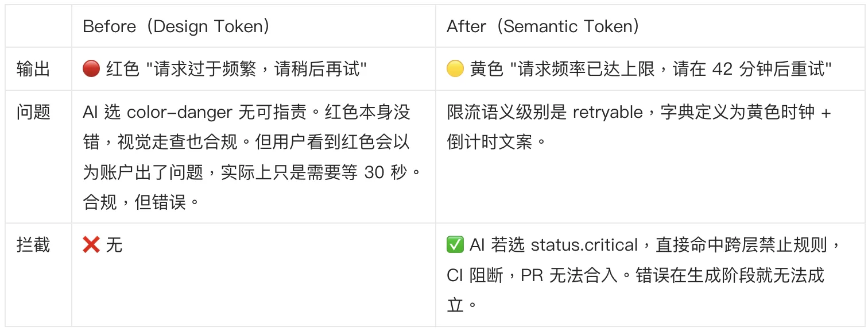Image resolution: width=868 pixels, height=330 pixels.
Task: Click the 黄色 label after yellow circle
Action: [487, 69]
